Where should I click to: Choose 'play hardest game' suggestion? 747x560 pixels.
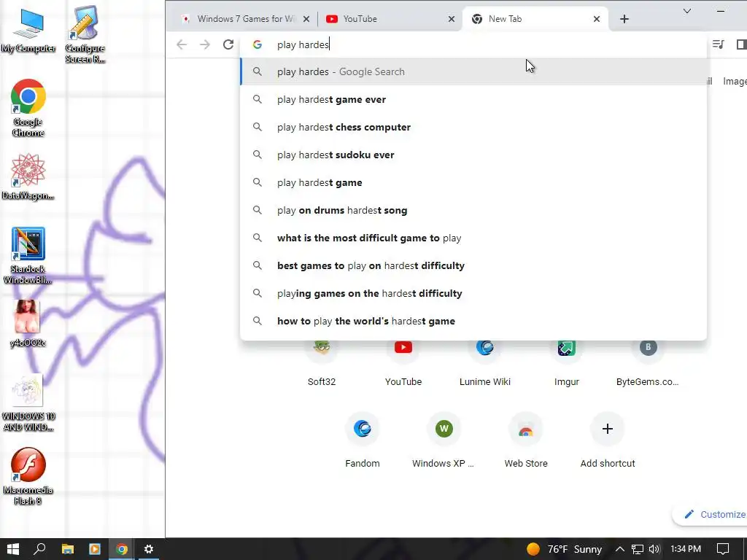(x=473, y=182)
